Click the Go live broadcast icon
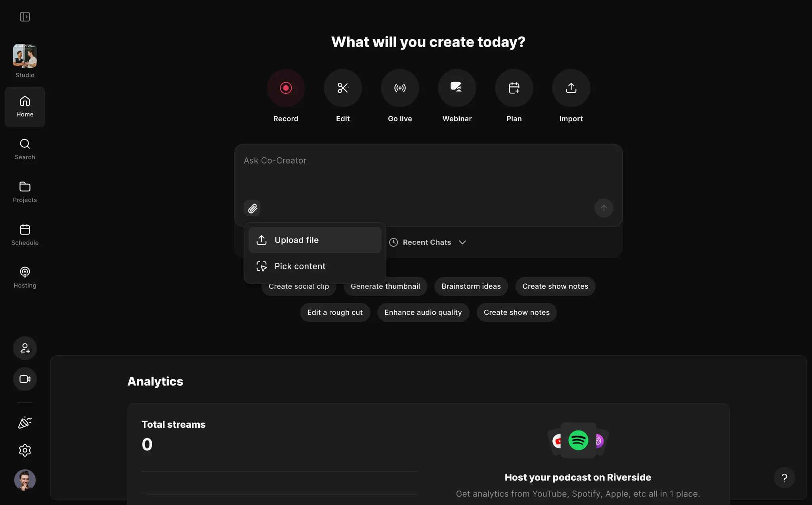This screenshot has height=505, width=812. (400, 88)
